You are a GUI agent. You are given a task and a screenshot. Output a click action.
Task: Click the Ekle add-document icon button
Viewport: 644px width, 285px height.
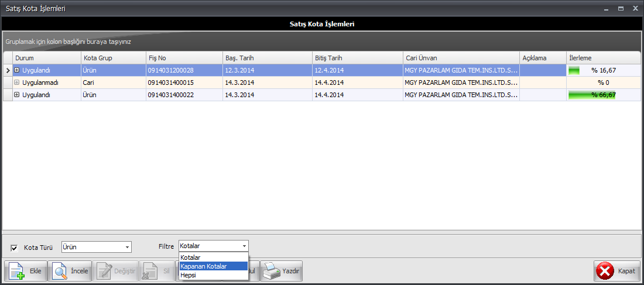click(25, 271)
